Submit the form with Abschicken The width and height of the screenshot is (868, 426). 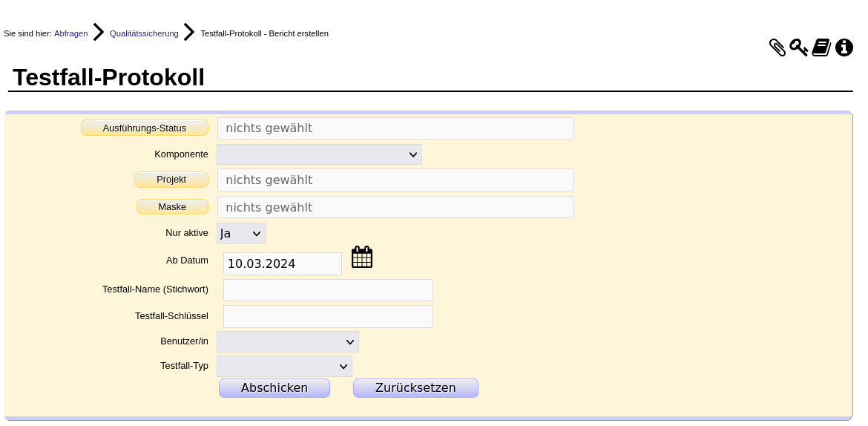click(274, 388)
